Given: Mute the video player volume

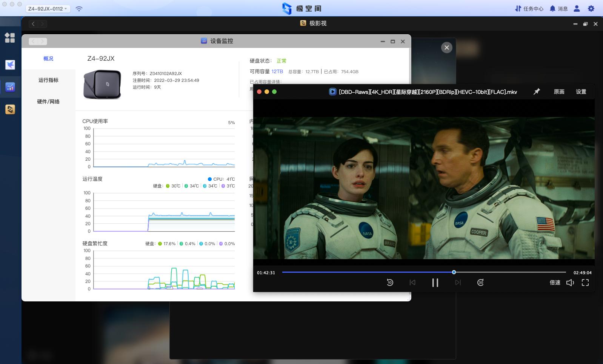Looking at the screenshot, I should coord(570,283).
